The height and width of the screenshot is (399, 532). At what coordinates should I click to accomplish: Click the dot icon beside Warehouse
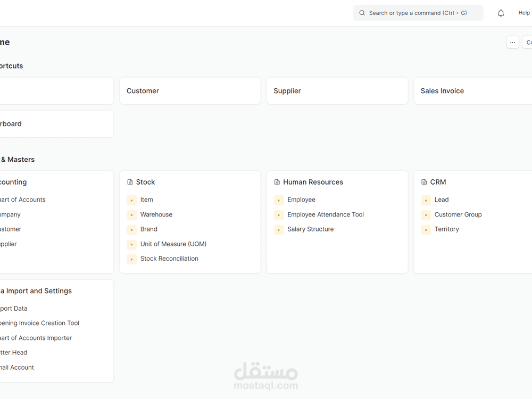coord(131,215)
